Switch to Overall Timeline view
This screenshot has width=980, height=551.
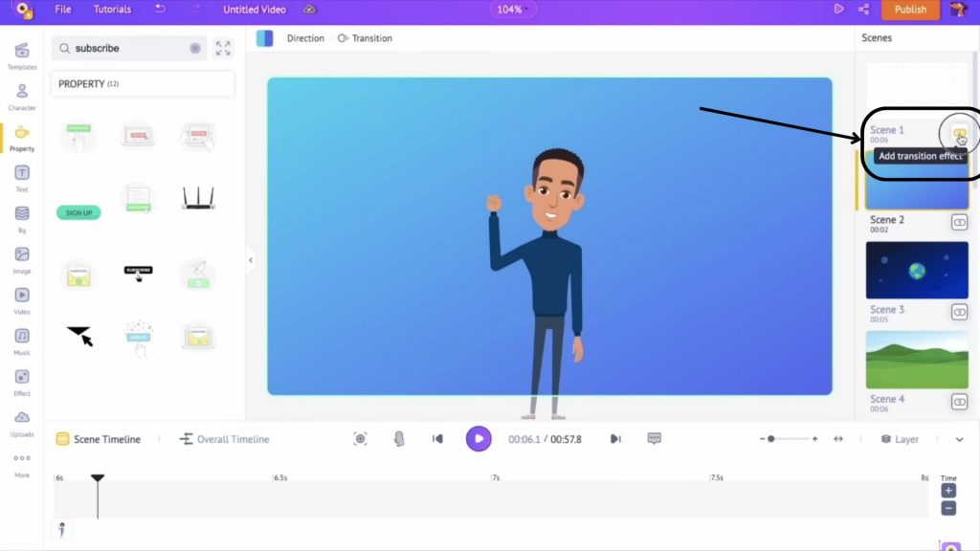[x=224, y=439]
